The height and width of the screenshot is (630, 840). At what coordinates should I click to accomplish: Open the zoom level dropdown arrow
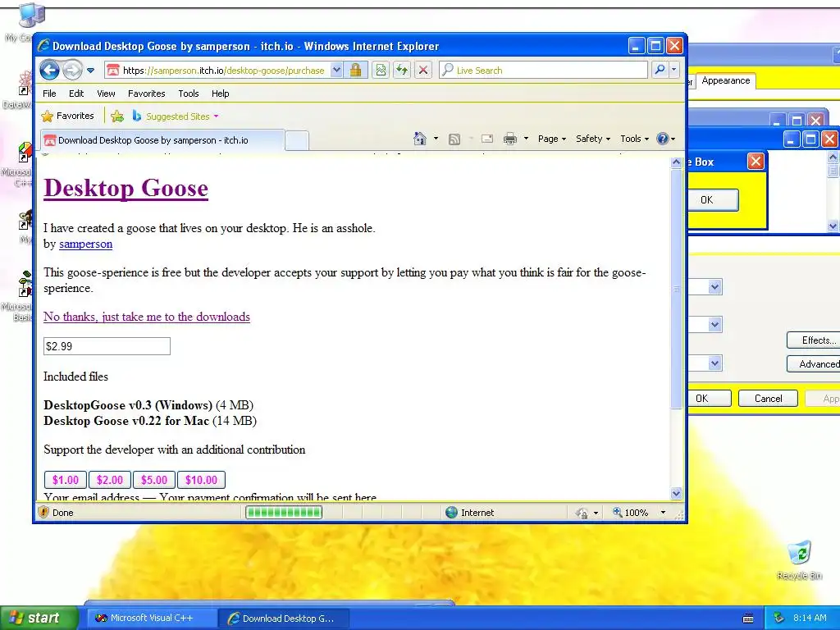[663, 513]
